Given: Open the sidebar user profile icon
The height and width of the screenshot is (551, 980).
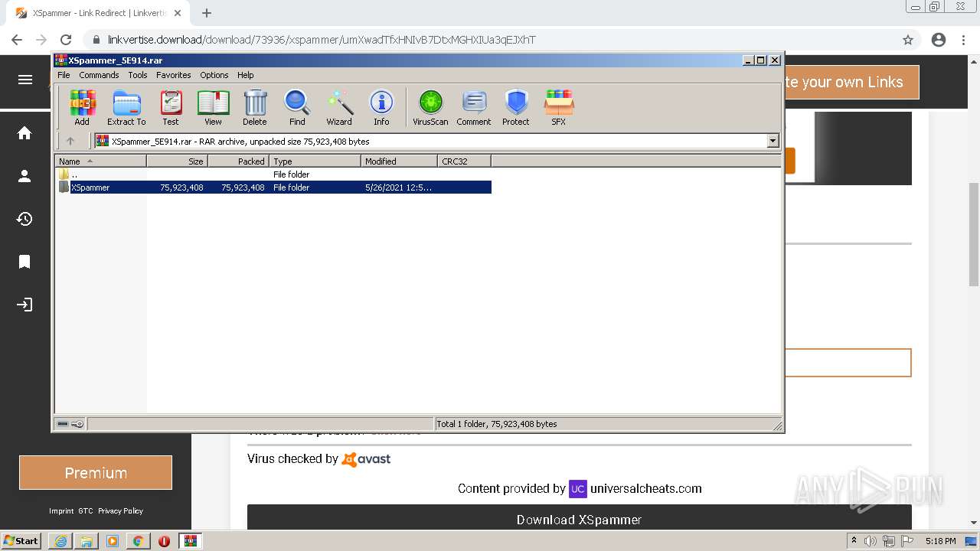Looking at the screenshot, I should [x=24, y=176].
